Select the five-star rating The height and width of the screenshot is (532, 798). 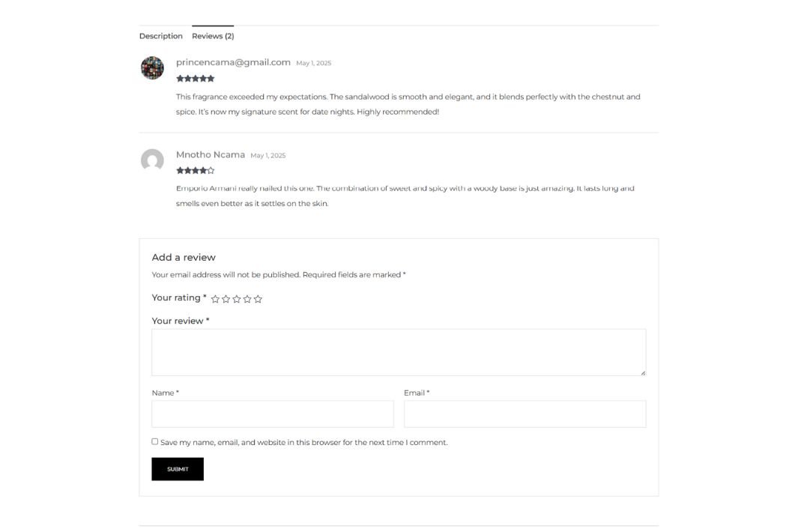[x=258, y=299]
